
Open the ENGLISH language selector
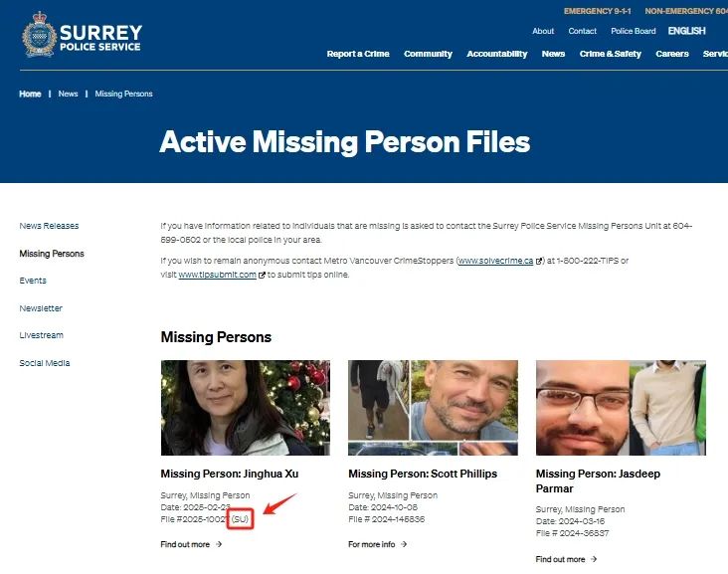pyautogui.click(x=686, y=31)
